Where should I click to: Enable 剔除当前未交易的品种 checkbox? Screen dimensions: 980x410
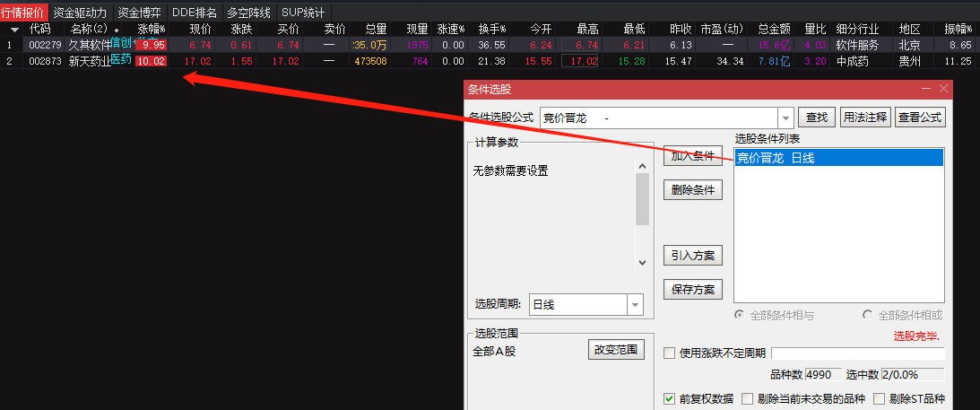click(747, 398)
